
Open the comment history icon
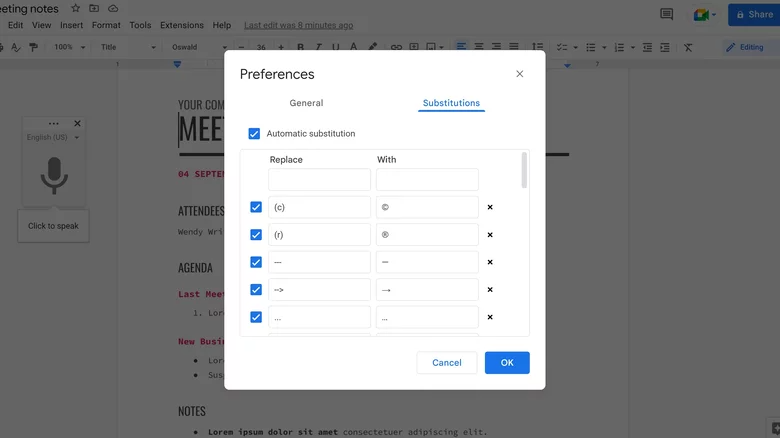pos(666,14)
